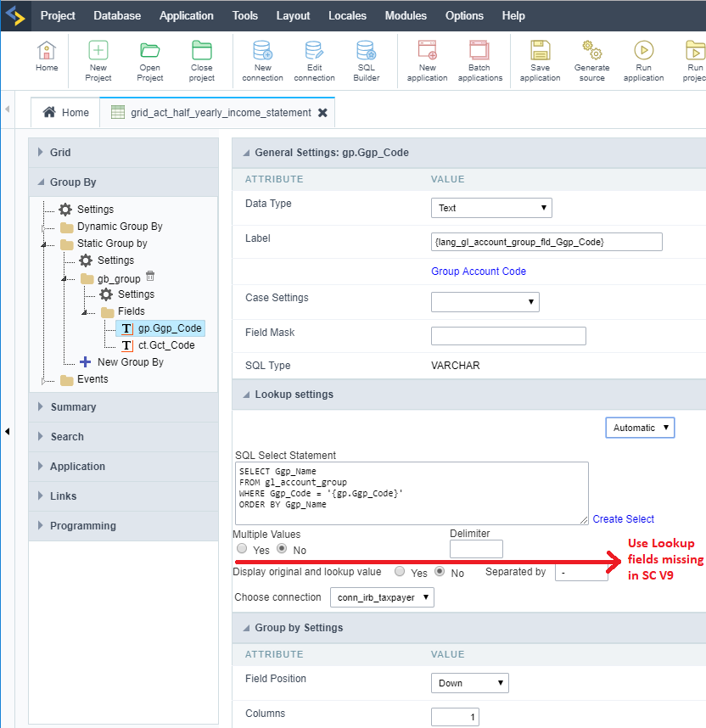The height and width of the screenshot is (728, 706).
Task: Open Field Position dropdown
Action: pos(469,683)
